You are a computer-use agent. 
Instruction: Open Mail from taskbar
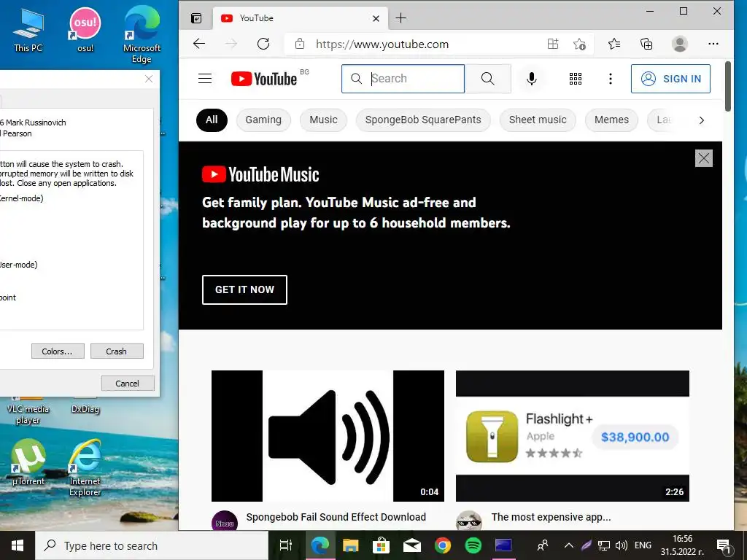412,545
